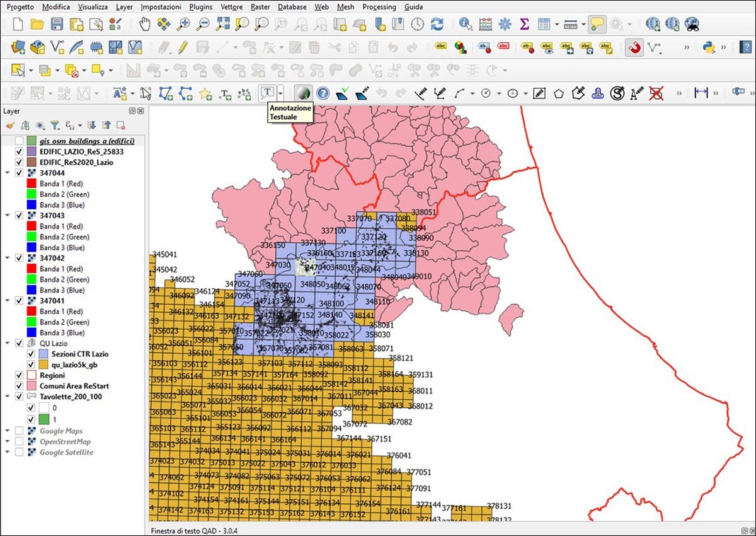Open Processing toolbox gear icon

click(x=505, y=24)
